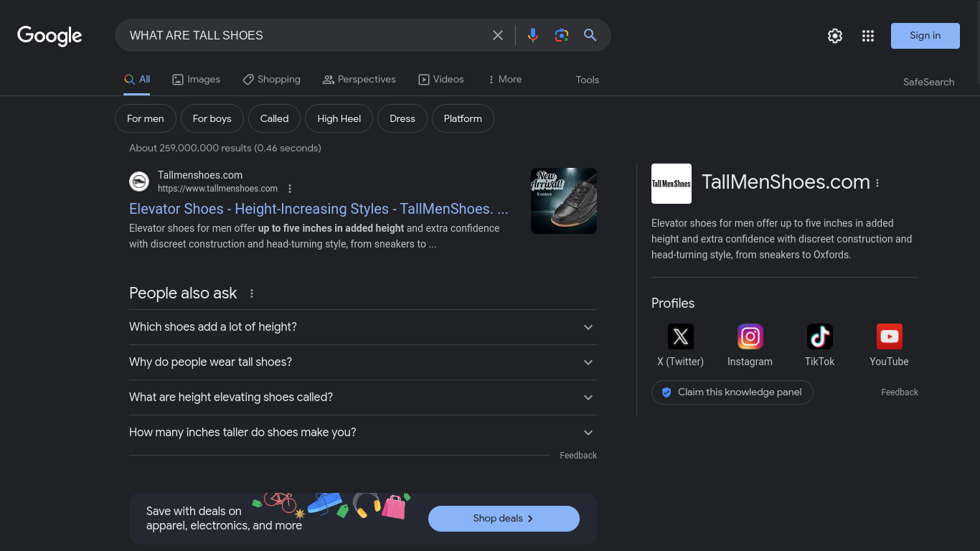Open three-dot menu beside People also ask
The height and width of the screenshot is (551, 980).
pyautogui.click(x=252, y=293)
